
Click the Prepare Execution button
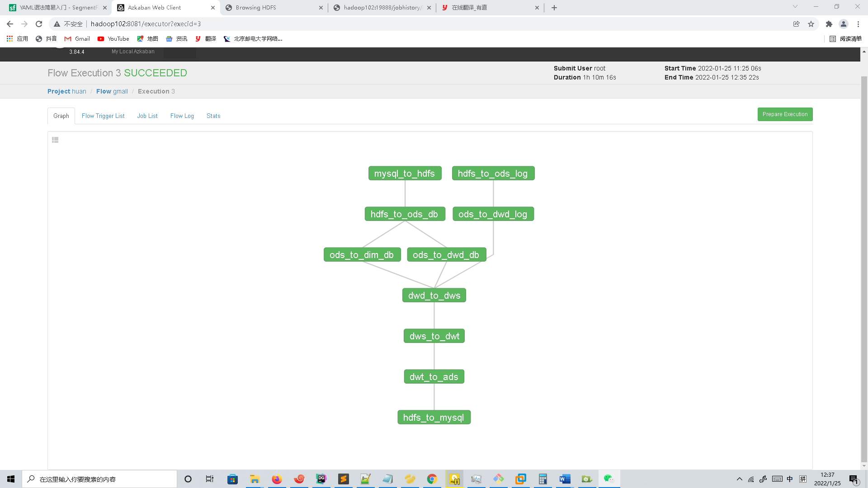[785, 114]
